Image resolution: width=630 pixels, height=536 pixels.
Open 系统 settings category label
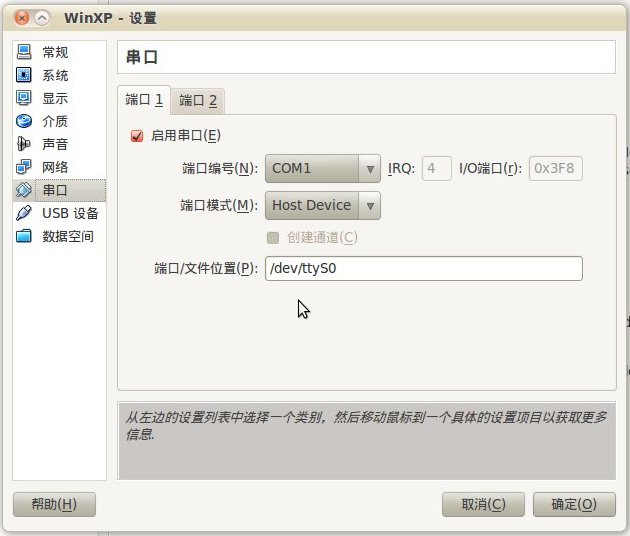pos(55,75)
